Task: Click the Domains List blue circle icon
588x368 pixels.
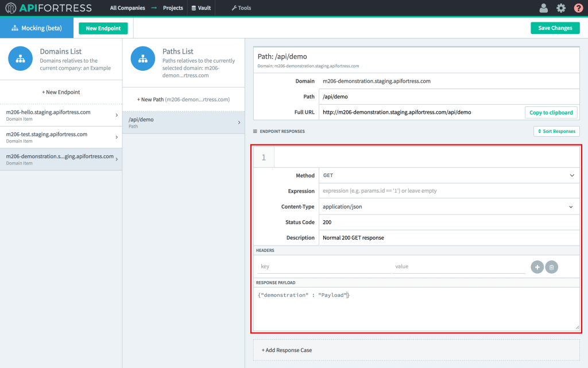Action: [x=20, y=59]
